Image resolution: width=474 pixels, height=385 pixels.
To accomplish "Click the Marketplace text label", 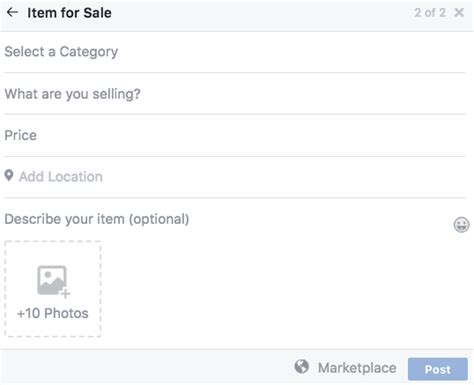I will (x=357, y=368).
